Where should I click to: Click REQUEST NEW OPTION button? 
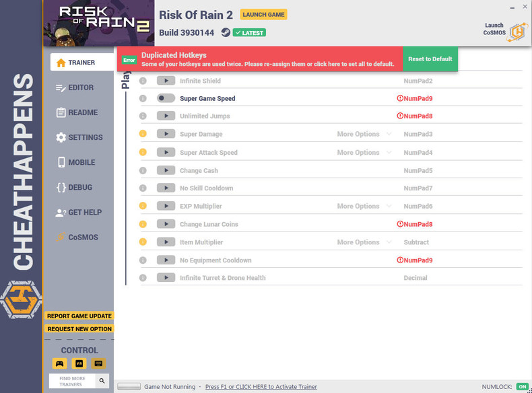click(79, 329)
